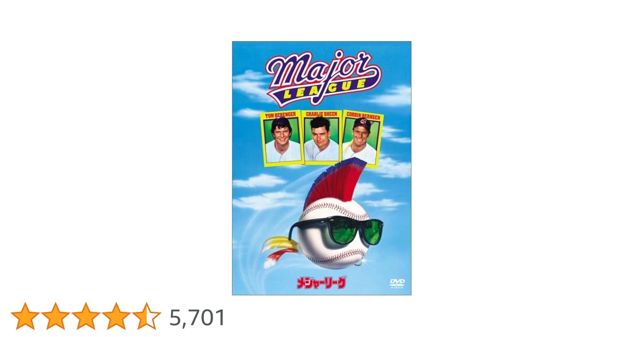
Task: Click the TOM BERENGER name label
Action: [x=281, y=115]
